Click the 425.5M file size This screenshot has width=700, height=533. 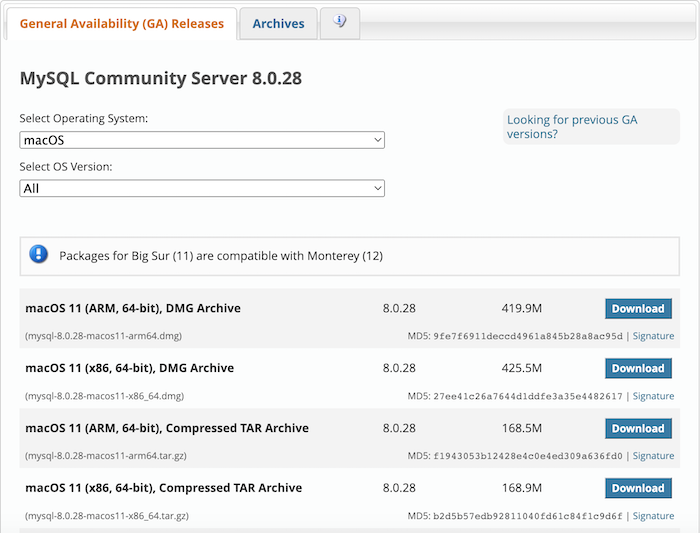(x=521, y=368)
